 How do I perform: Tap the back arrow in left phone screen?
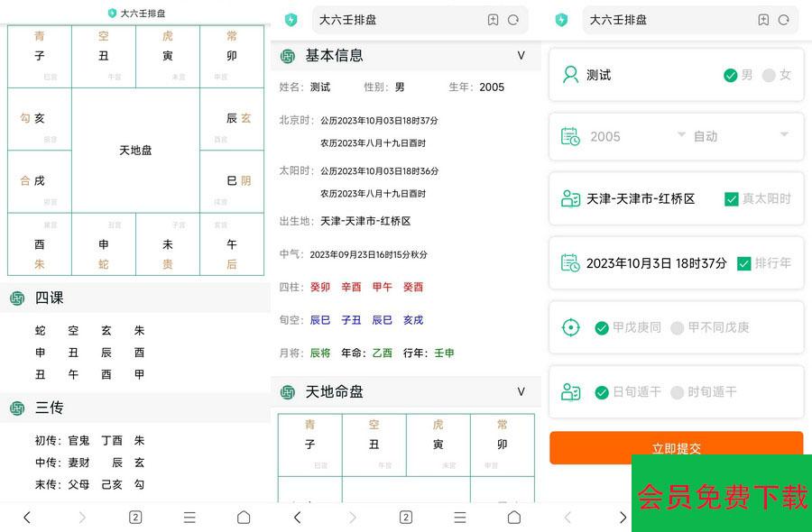(27, 517)
